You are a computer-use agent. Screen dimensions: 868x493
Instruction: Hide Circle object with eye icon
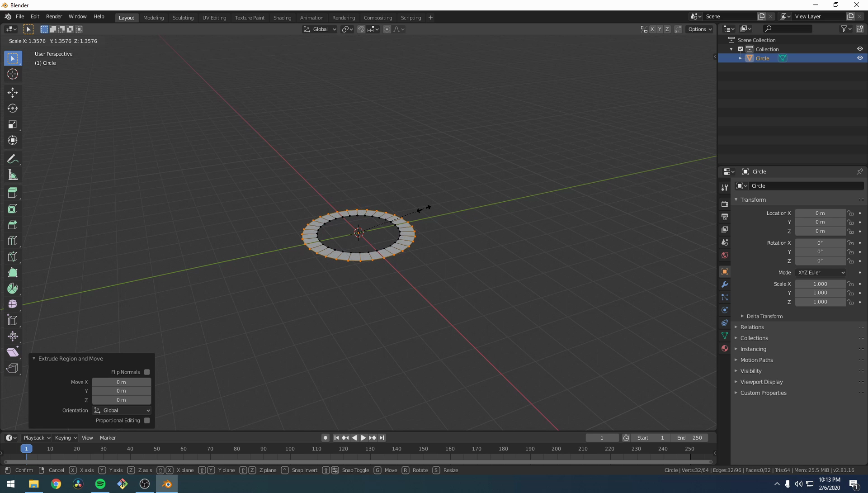[x=860, y=58]
